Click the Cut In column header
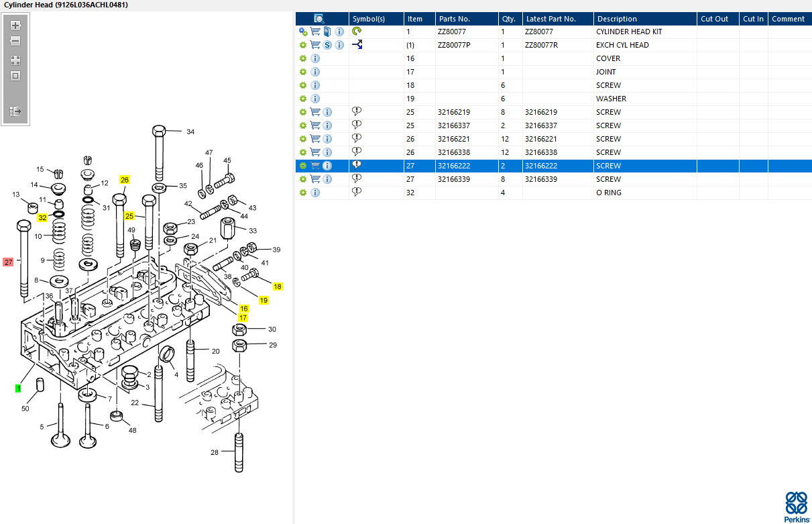The image size is (812, 524). click(753, 19)
